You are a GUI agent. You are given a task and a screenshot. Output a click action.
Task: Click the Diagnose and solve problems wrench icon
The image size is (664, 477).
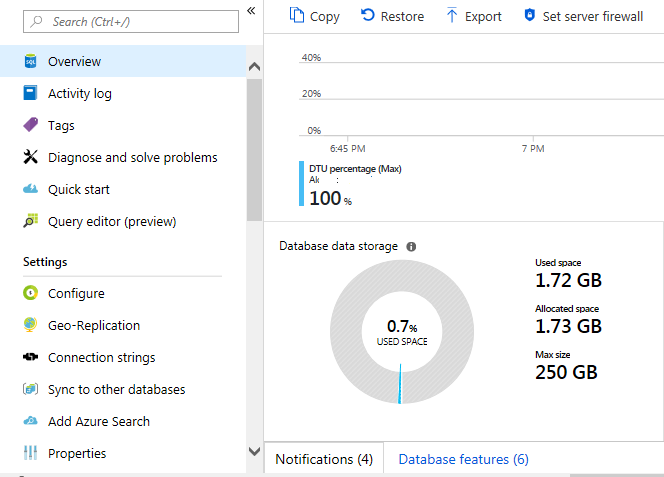30,157
